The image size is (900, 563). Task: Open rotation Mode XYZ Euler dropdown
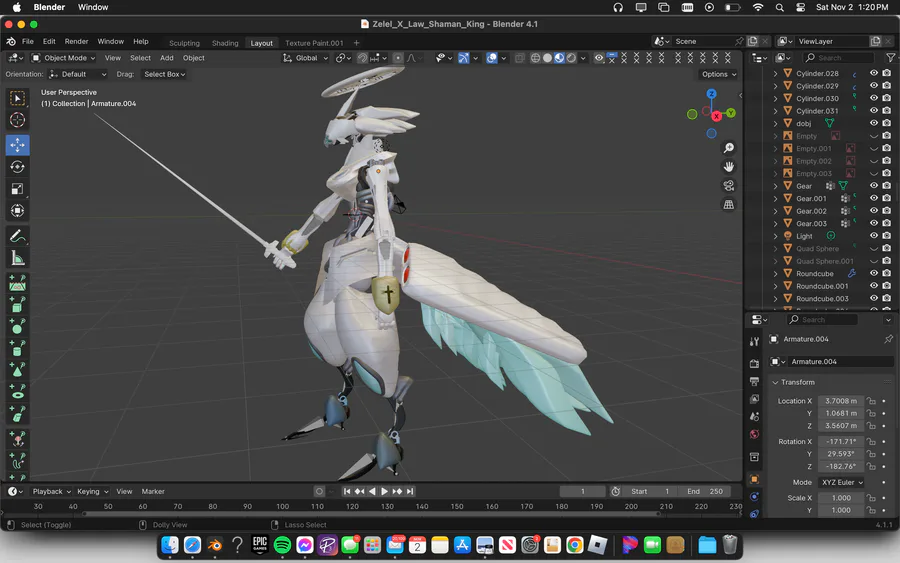pyautogui.click(x=842, y=483)
